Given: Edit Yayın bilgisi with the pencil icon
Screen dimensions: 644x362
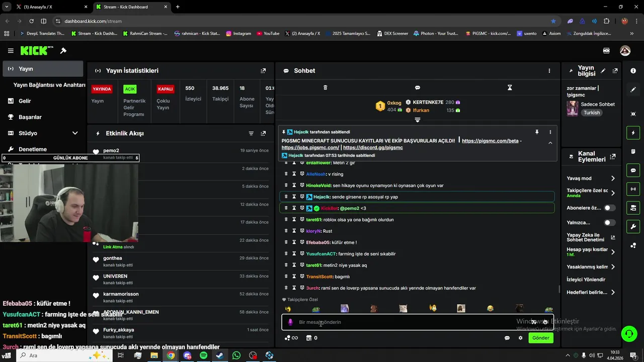Looking at the screenshot, I should pyautogui.click(x=603, y=71).
